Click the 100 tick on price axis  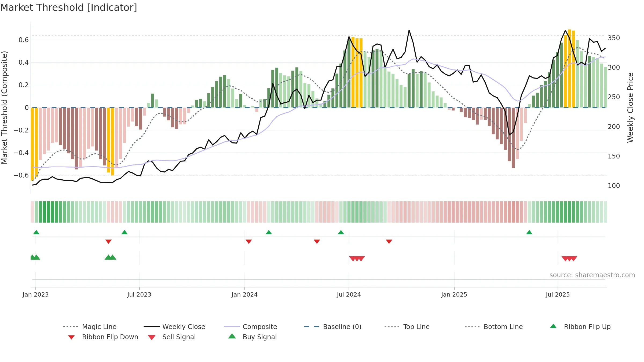614,186
